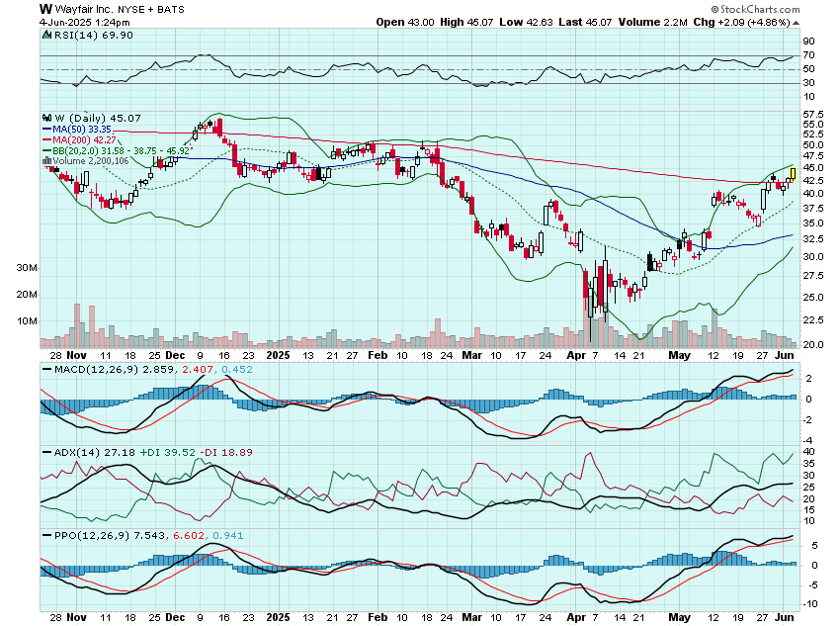Image resolution: width=840 pixels, height=626 pixels.
Task: Click the small icon before RSI(14) label
Action: 46,36
